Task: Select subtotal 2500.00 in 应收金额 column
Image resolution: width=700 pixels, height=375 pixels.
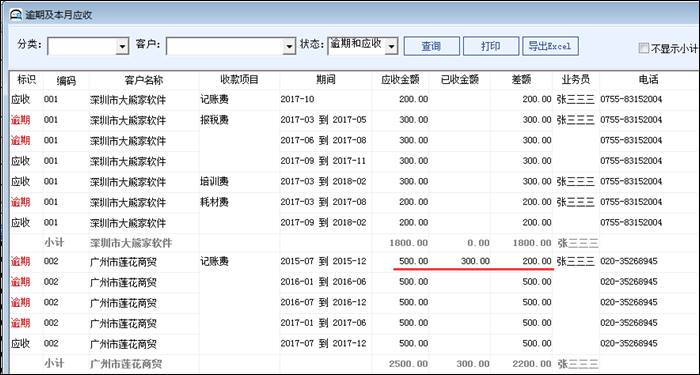Action: 408,364
